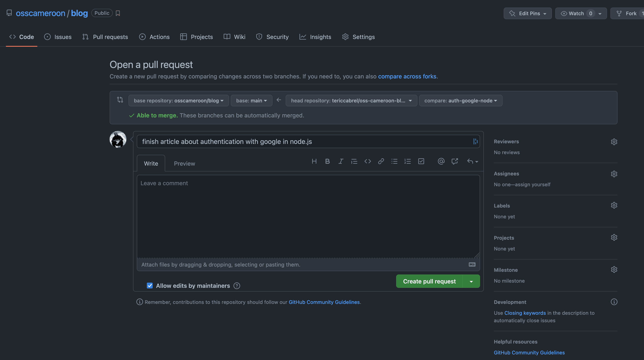Image resolution: width=644 pixels, height=360 pixels.
Task: Insert a task list
Action: (421, 161)
